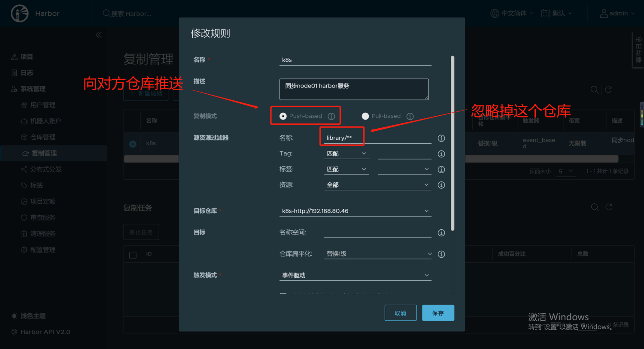
Task: Go to 机器人账户 in the sidebar
Action: click(46, 121)
